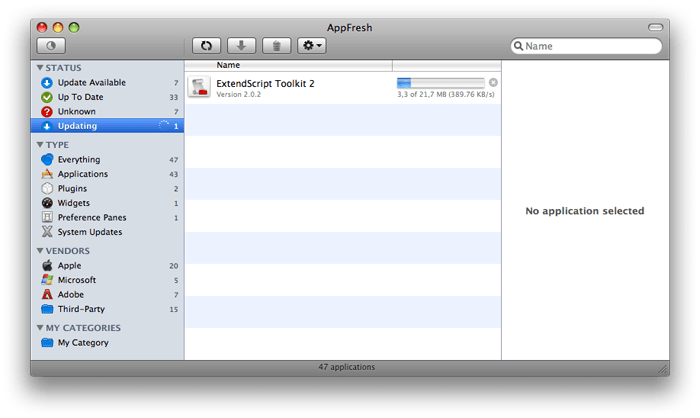Viewport: 700px width, 418px height.
Task: Show Everything type label
Action: pyautogui.click(x=79, y=159)
